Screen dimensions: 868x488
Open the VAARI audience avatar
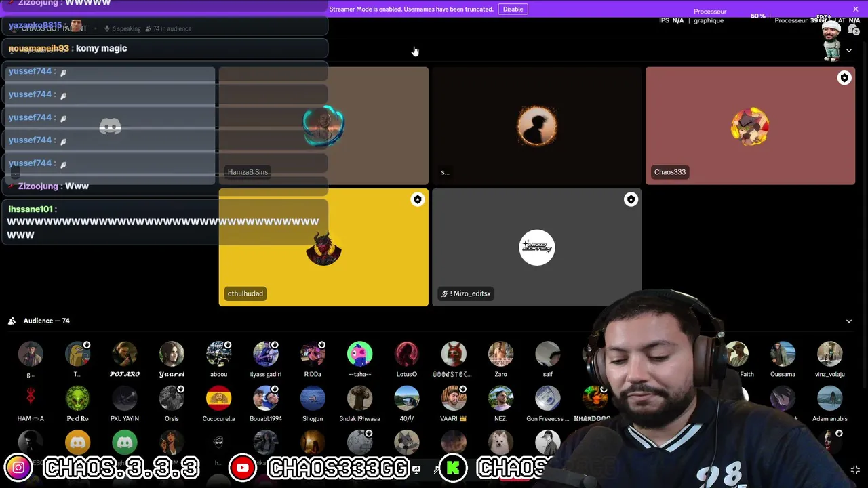(454, 399)
